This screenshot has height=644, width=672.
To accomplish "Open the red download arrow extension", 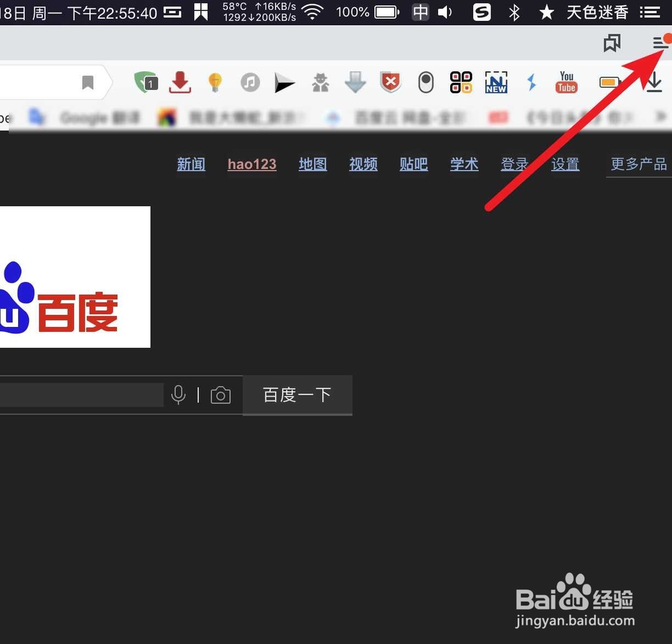I will click(x=180, y=82).
